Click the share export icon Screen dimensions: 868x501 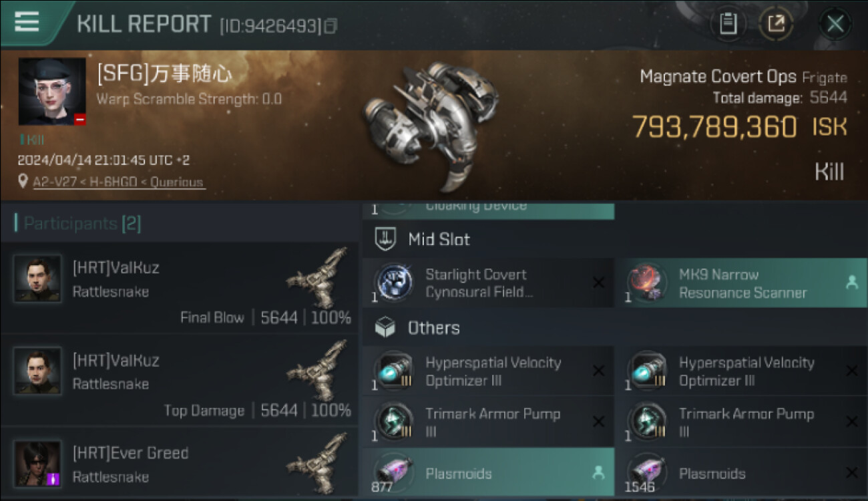tap(776, 24)
